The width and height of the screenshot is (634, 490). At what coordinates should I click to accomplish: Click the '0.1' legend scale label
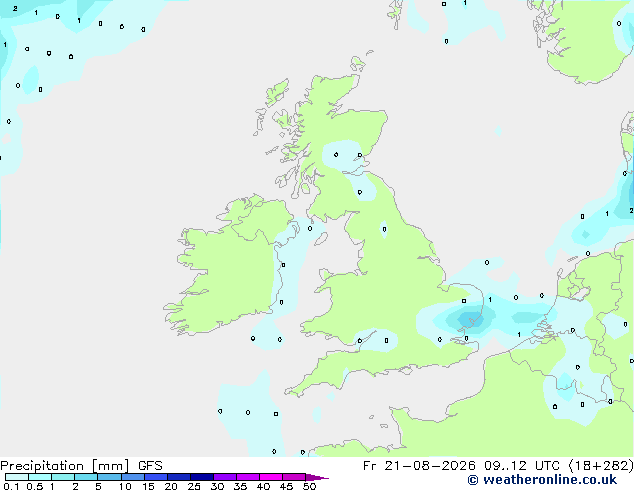(x=11, y=486)
